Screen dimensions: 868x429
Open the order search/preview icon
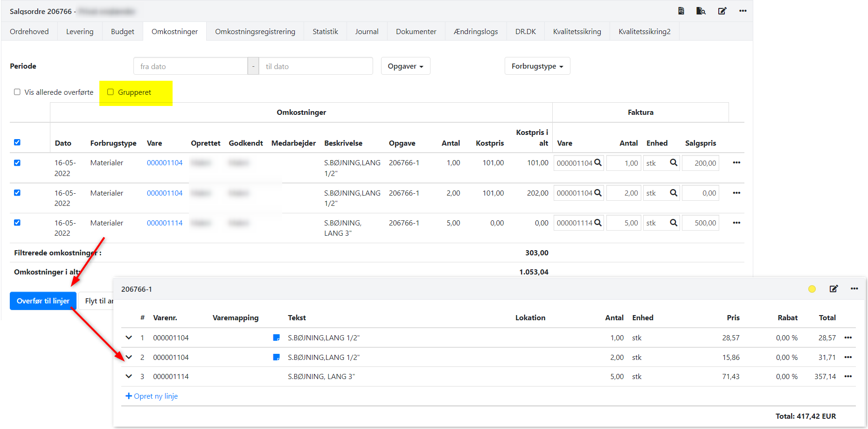pyautogui.click(x=701, y=11)
